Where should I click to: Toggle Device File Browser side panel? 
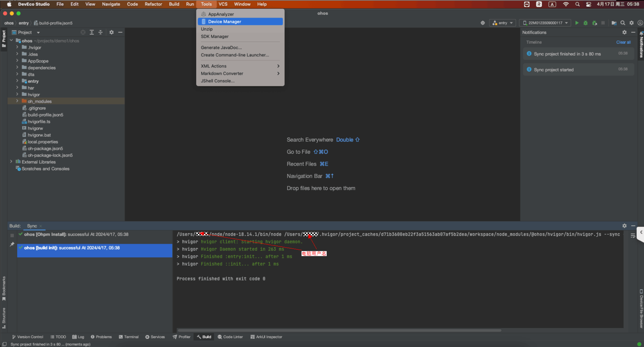tap(641, 308)
